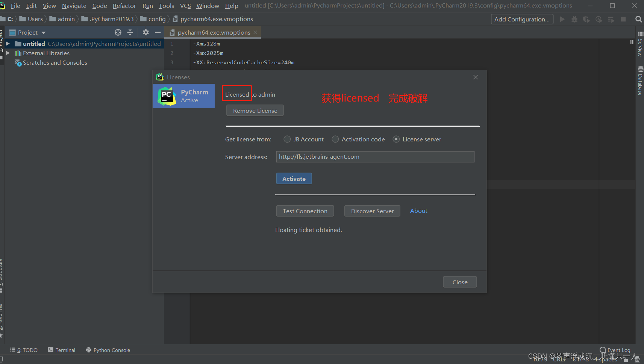Click the Users breadcrumb

[x=31, y=19]
